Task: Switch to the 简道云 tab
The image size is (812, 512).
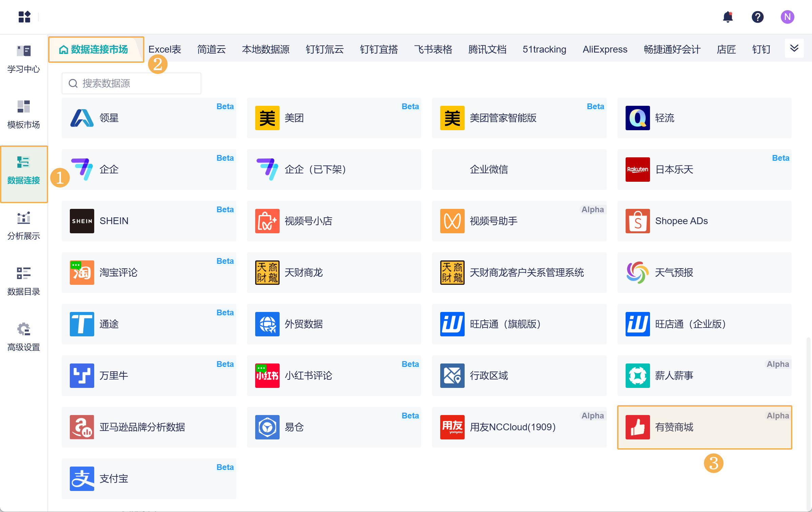Action: tap(211, 49)
